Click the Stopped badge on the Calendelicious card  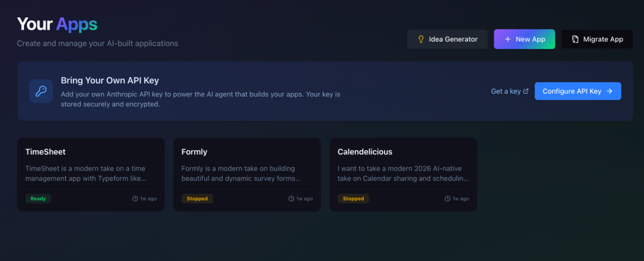click(x=354, y=199)
